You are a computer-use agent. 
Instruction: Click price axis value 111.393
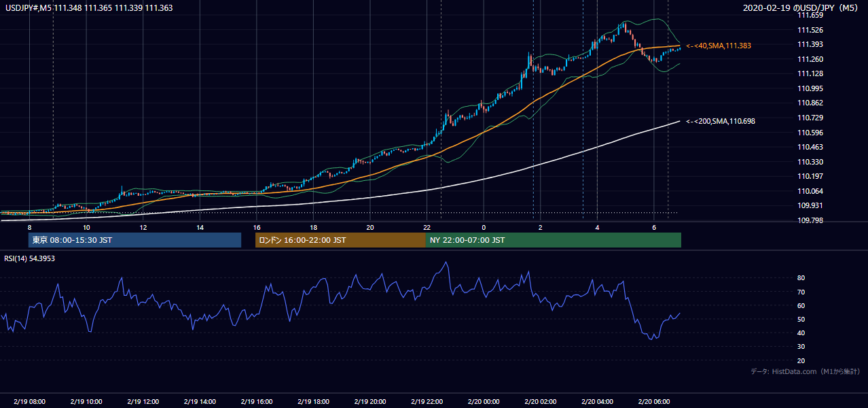coord(810,44)
